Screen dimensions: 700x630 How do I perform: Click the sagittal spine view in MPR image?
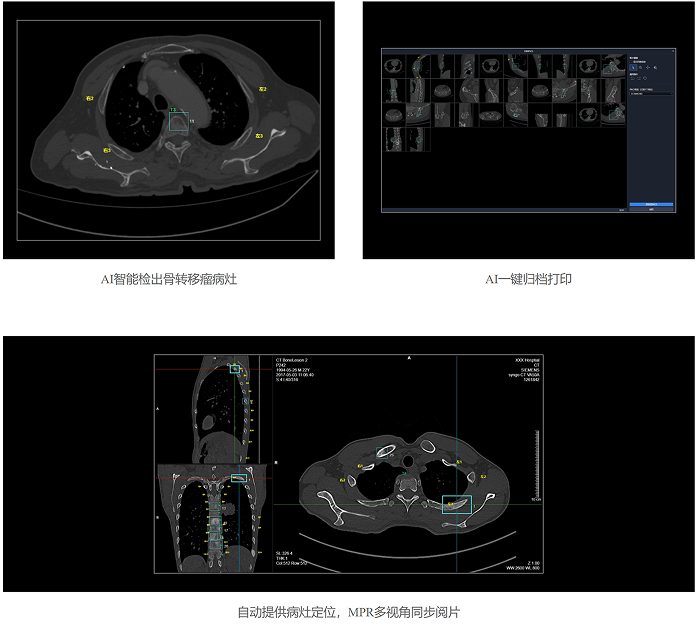pos(214,408)
